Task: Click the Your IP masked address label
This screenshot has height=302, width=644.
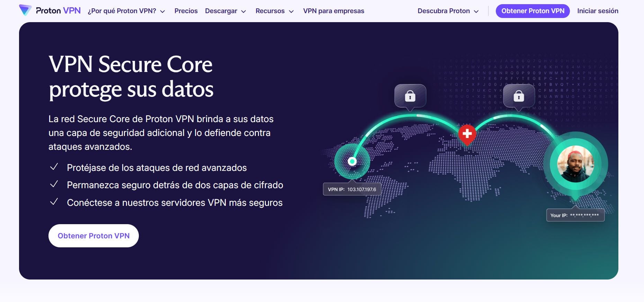Action: (x=575, y=215)
